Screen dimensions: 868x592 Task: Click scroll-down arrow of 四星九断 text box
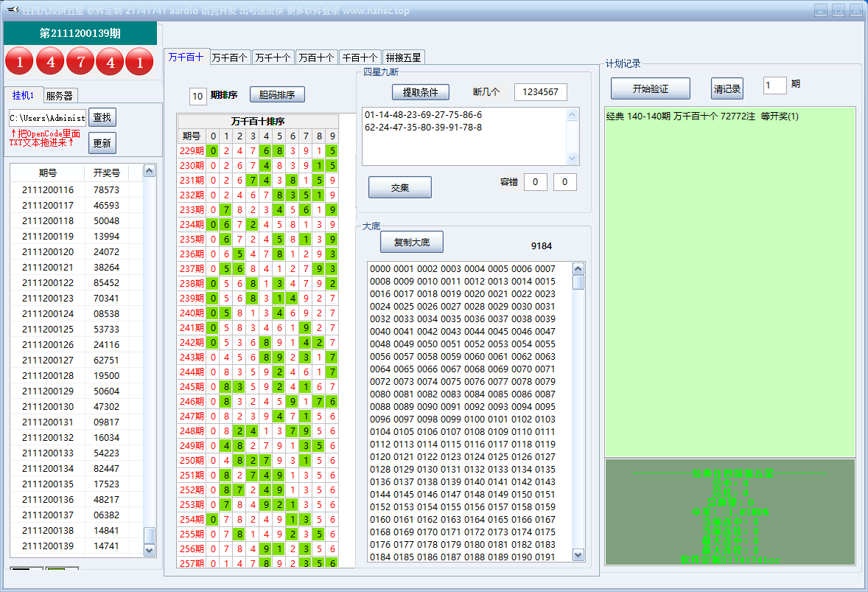tap(573, 159)
